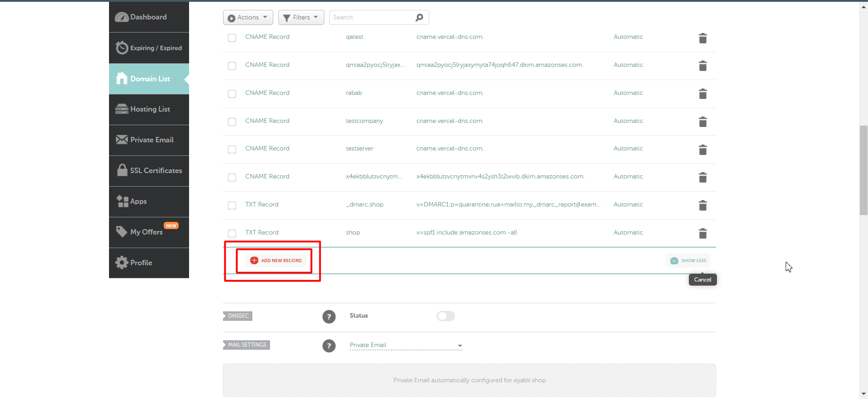The image size is (868, 399).
Task: Delete the _dmarc.shop TXT record
Action: [x=702, y=206]
